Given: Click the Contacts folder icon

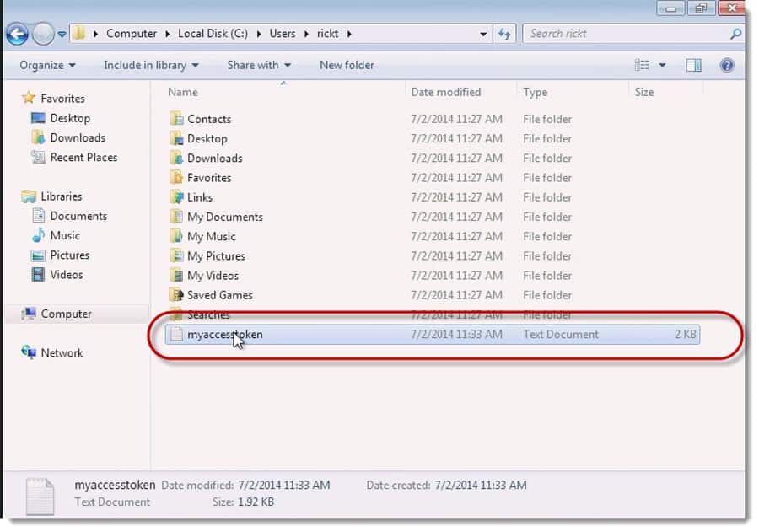Looking at the screenshot, I should (x=177, y=119).
